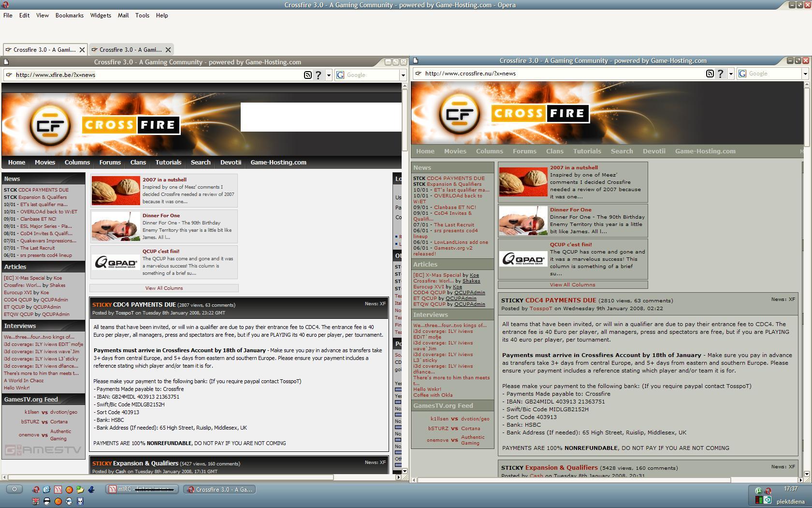Viewport: 812px width, 508px height.
Task: Open the File menu
Action: [x=8, y=15]
